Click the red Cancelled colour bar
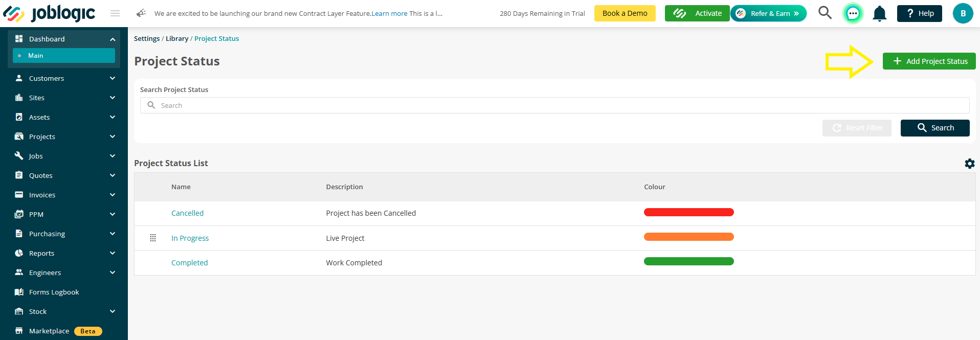 (x=688, y=212)
